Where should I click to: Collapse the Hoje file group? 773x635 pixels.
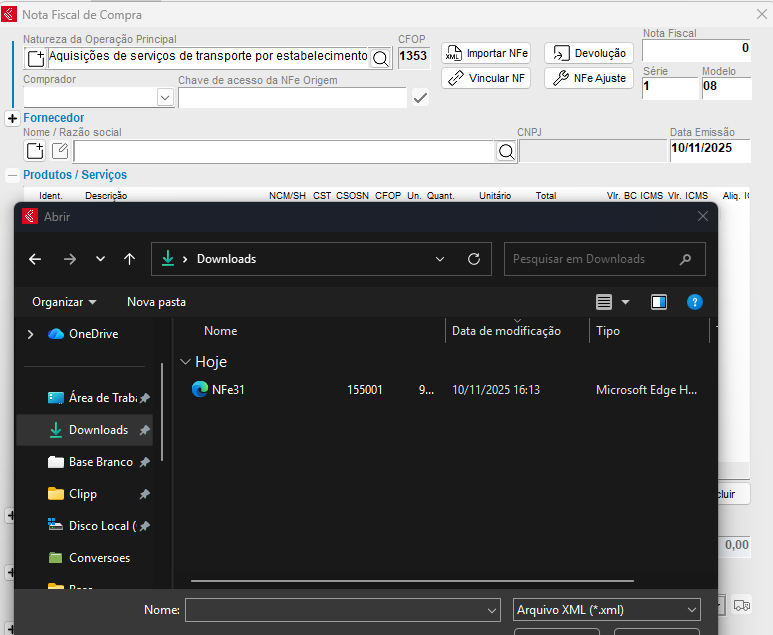pyautogui.click(x=185, y=362)
